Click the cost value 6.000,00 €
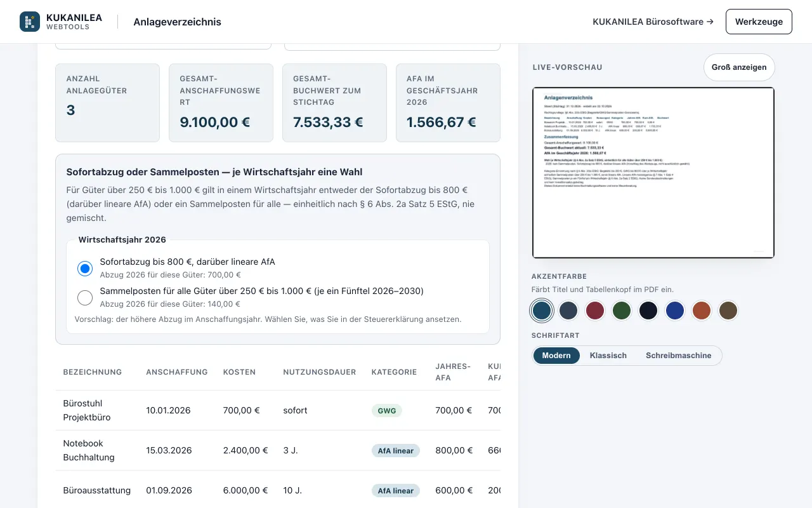This screenshot has height=508, width=812. pyautogui.click(x=246, y=490)
